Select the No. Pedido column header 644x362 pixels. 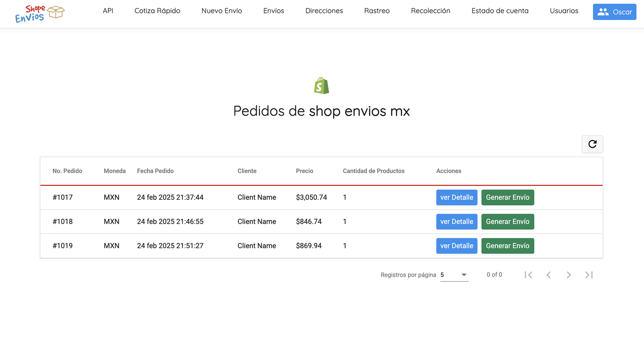pos(67,171)
